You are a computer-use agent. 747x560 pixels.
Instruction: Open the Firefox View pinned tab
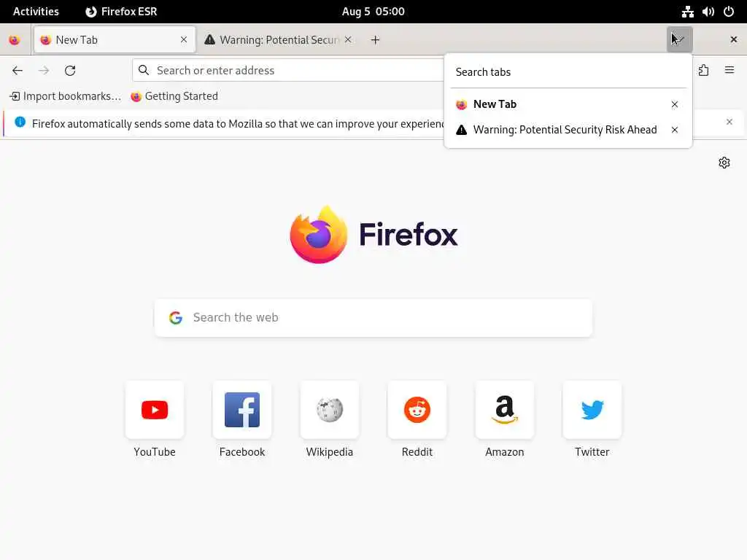click(x=15, y=40)
